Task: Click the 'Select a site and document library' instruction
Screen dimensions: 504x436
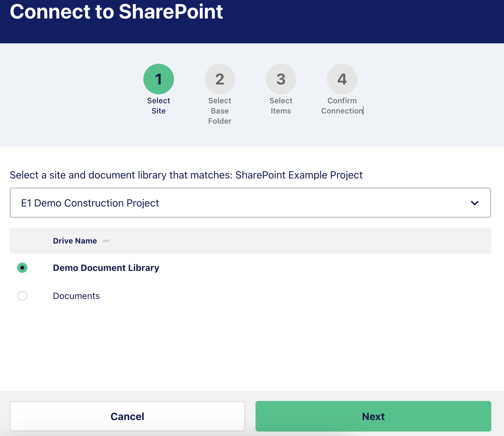Action: click(x=186, y=175)
